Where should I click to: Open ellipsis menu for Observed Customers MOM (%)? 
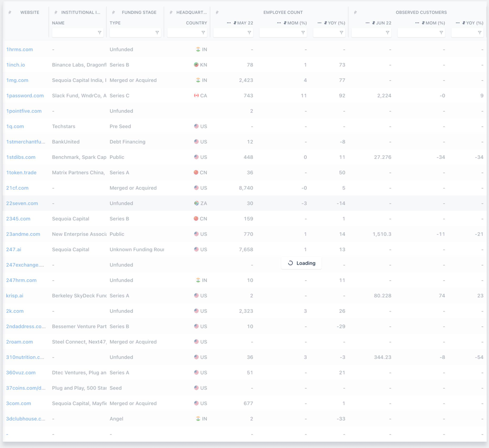point(417,23)
